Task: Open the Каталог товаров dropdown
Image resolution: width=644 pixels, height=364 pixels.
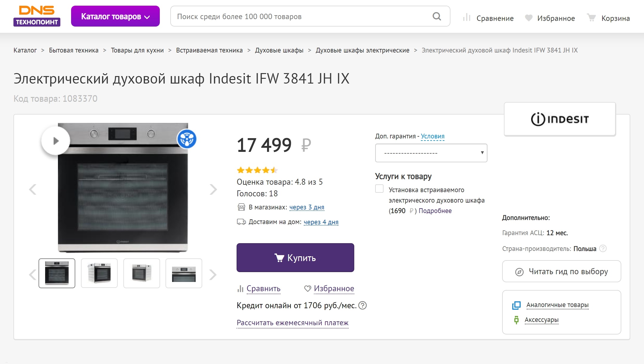Action: tap(115, 16)
